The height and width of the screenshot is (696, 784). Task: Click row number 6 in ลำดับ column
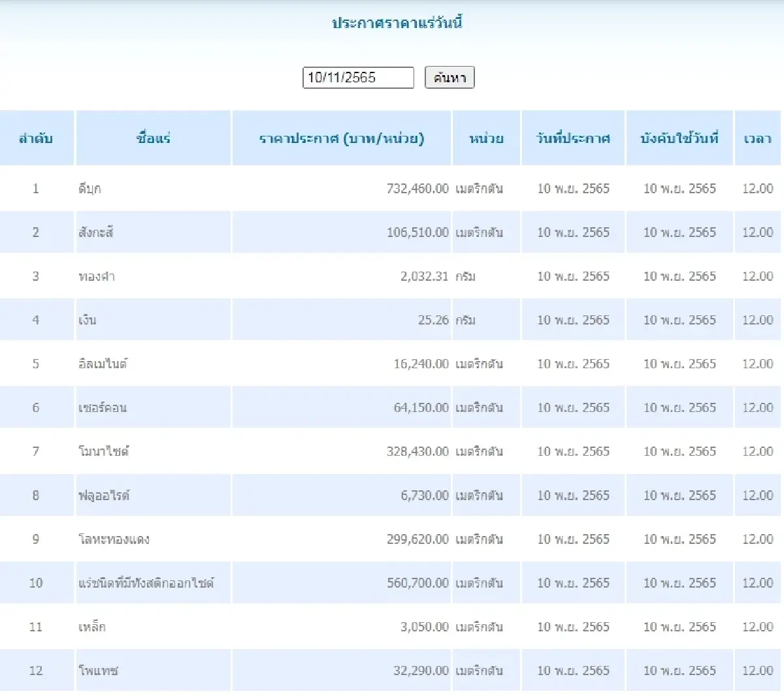point(36,407)
